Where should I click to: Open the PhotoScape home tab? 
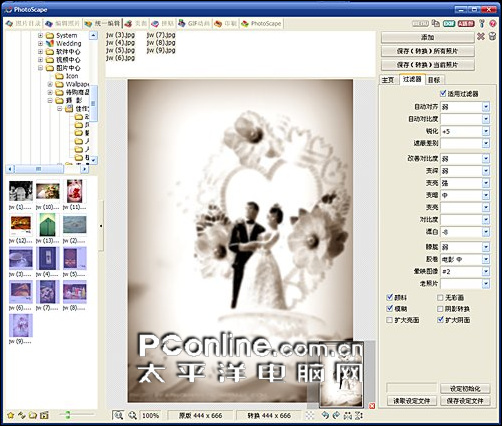[261, 24]
